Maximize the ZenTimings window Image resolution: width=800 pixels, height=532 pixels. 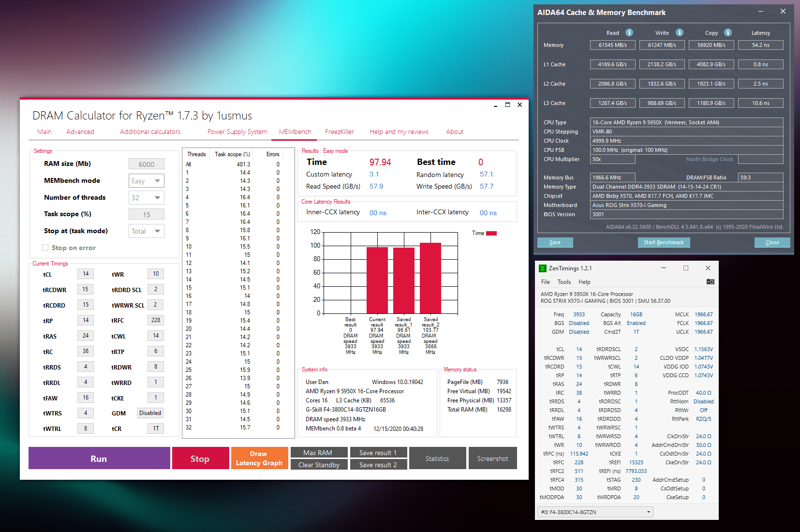coord(686,268)
